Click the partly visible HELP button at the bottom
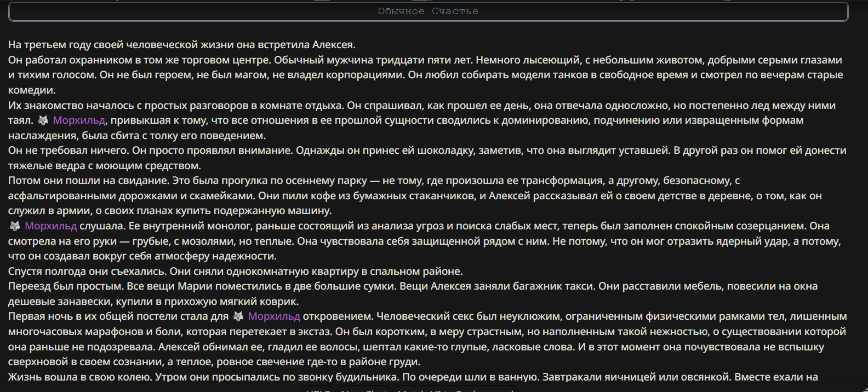This screenshot has height=392, width=868. pos(318,389)
